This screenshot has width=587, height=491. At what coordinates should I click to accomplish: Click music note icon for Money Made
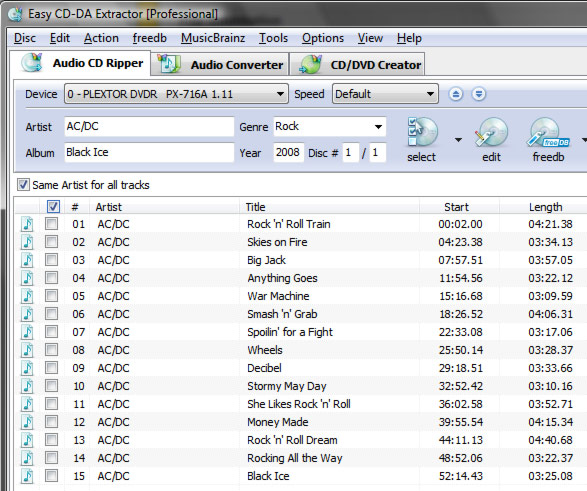point(27,422)
